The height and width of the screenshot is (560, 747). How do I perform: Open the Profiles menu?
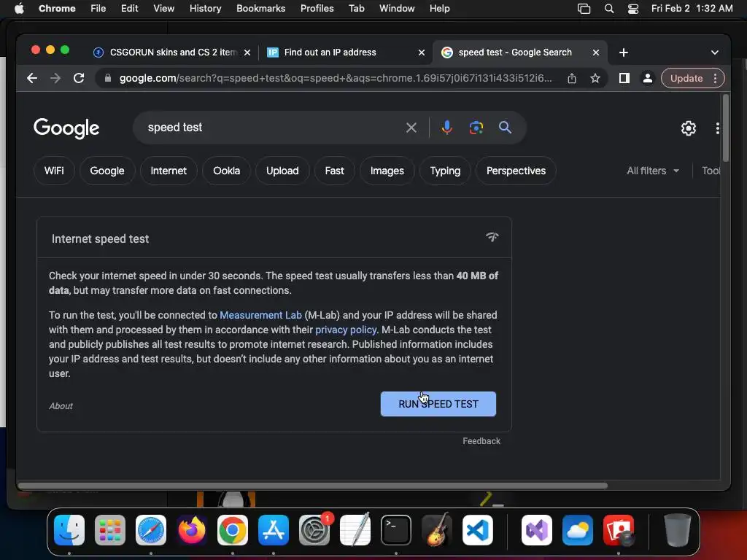[317, 9]
